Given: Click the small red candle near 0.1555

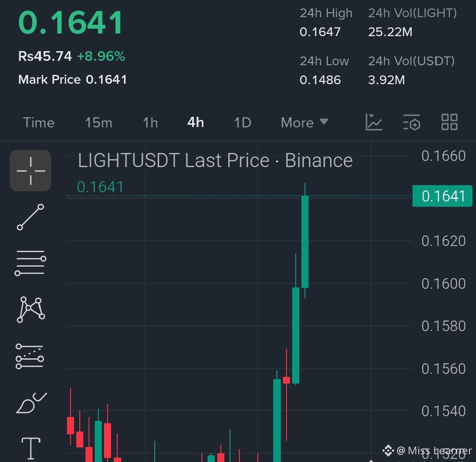Looking at the screenshot, I should click(x=286, y=380).
